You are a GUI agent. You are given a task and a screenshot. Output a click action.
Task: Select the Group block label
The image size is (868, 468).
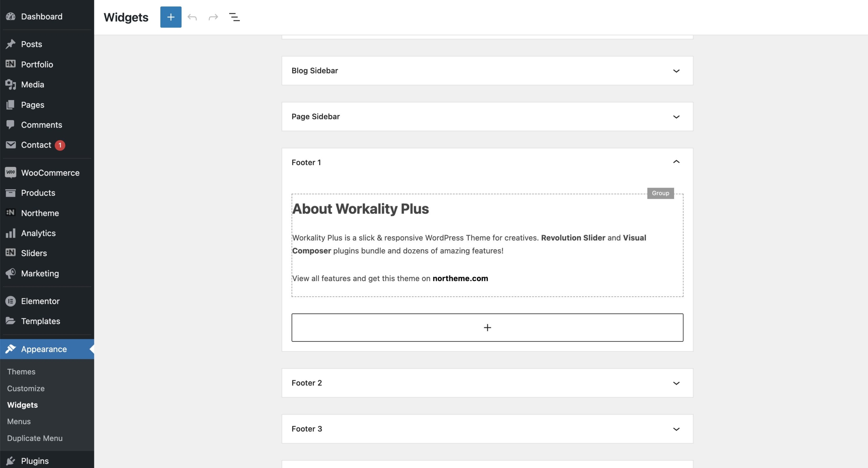coord(660,193)
